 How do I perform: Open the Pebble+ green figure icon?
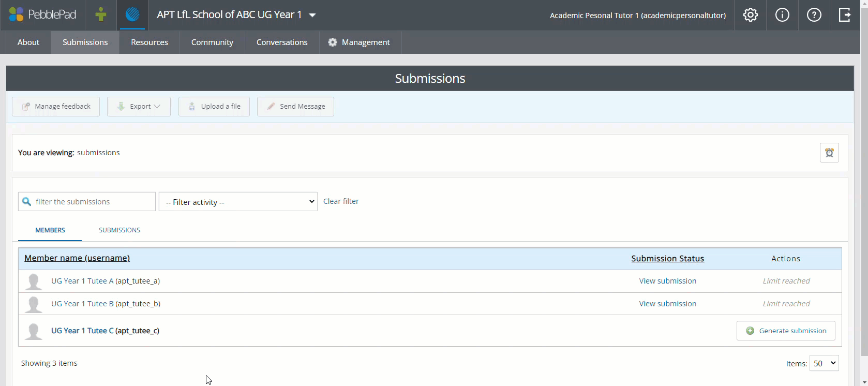point(101,15)
